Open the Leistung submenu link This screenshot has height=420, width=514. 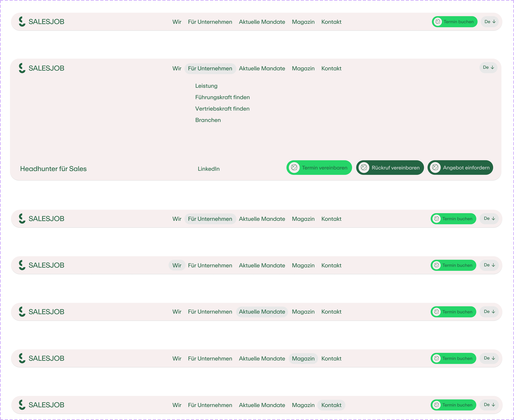(x=206, y=86)
